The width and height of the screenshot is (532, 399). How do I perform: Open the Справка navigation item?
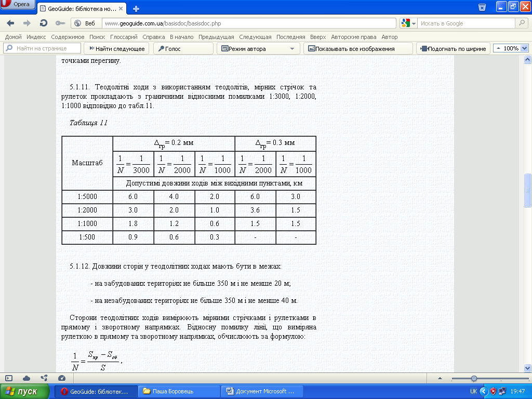tap(154, 37)
